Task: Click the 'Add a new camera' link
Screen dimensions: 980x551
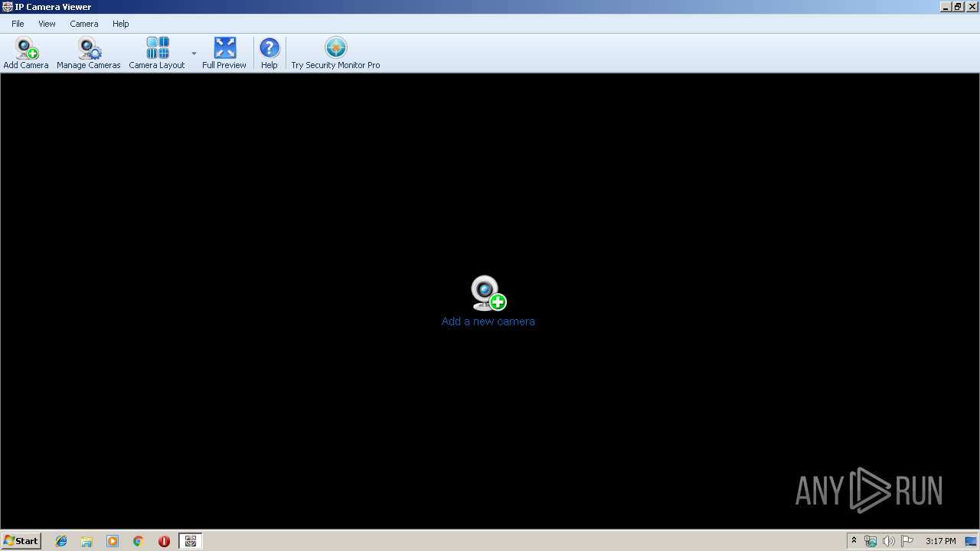Action: (x=488, y=321)
